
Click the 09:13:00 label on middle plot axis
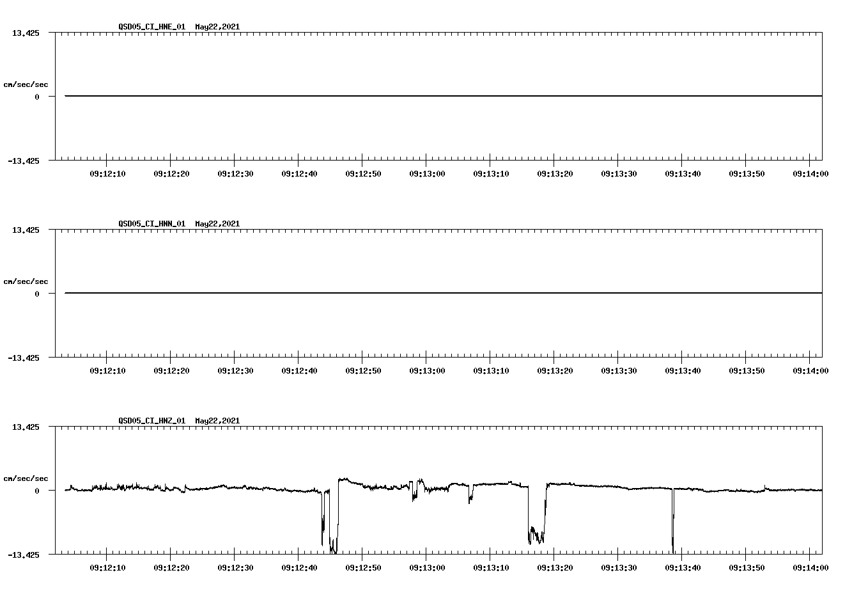pos(427,369)
